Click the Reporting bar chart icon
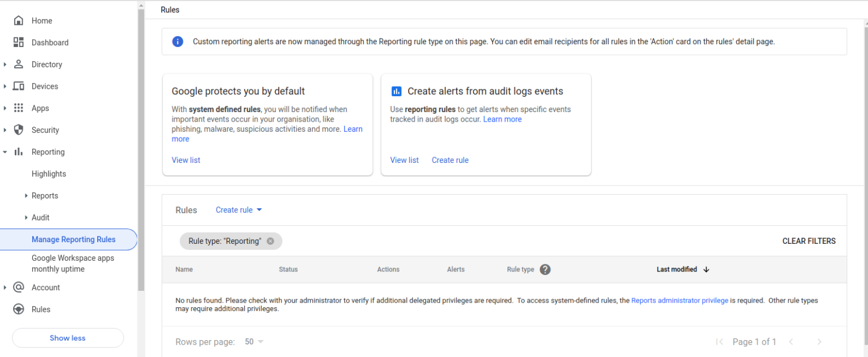This screenshot has height=357, width=868. point(19,152)
